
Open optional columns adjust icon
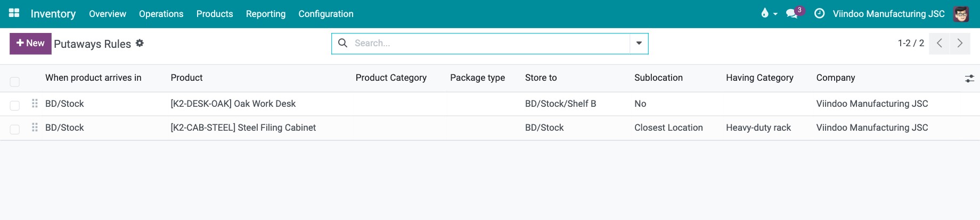tap(969, 78)
